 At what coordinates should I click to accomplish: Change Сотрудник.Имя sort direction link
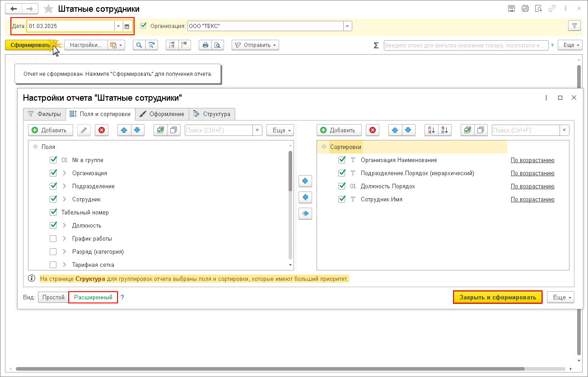pos(532,199)
